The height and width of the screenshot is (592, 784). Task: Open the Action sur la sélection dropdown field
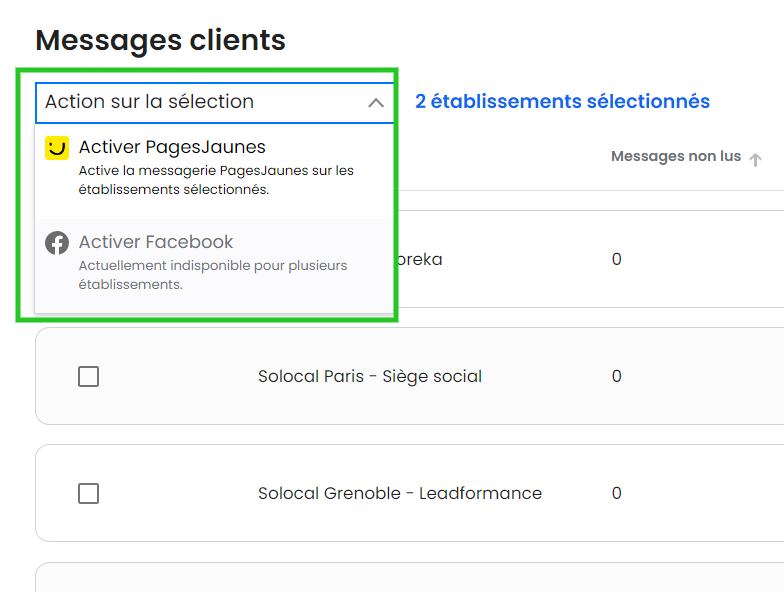click(x=215, y=102)
